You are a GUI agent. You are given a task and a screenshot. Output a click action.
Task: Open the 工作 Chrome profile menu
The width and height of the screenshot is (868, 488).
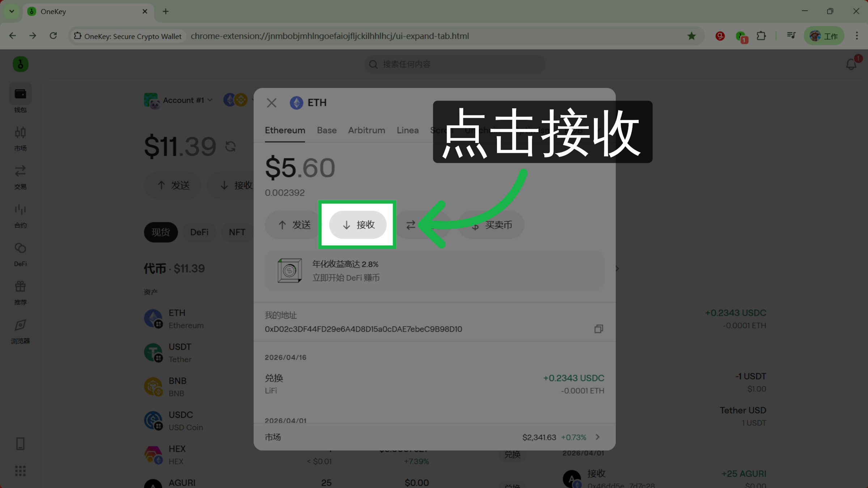[824, 36]
